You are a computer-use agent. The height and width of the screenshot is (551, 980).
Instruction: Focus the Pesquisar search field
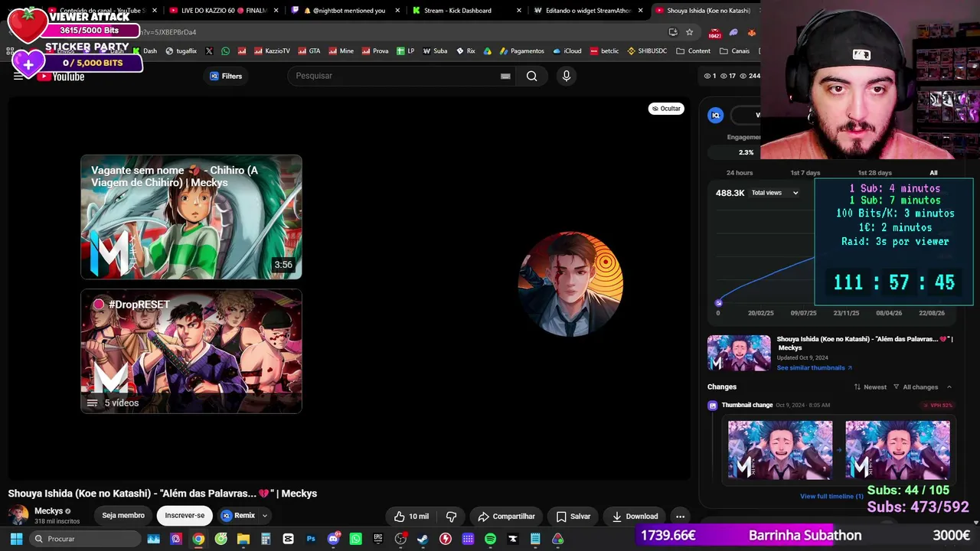click(x=400, y=76)
